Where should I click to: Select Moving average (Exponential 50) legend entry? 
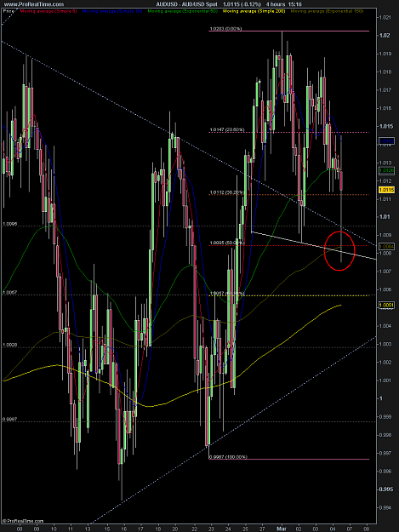tap(182, 11)
